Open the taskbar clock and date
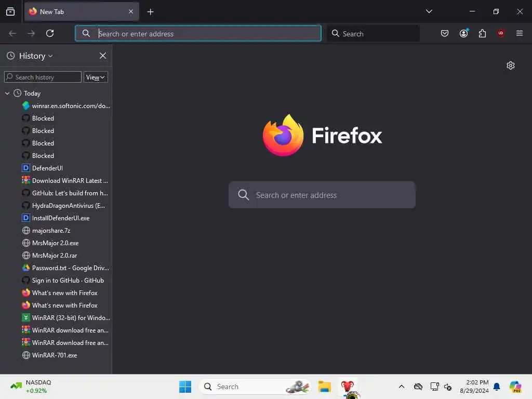 coord(474,387)
